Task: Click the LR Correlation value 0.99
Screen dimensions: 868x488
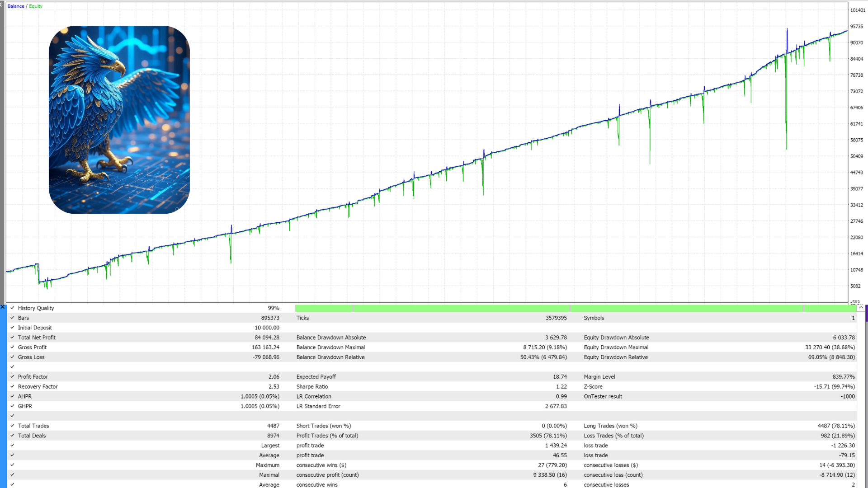Action: [x=561, y=397]
